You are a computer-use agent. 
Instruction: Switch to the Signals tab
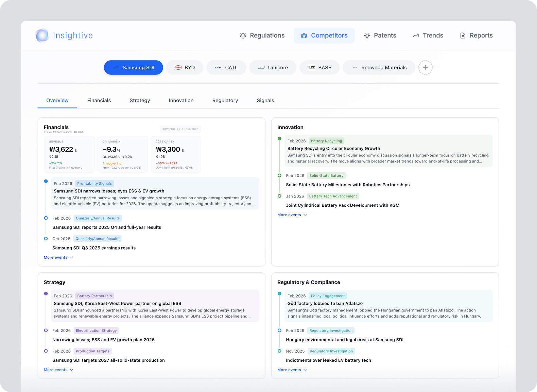[x=265, y=101]
